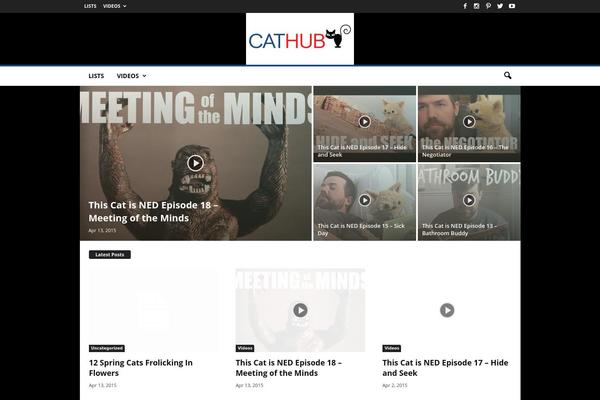The width and height of the screenshot is (600, 400).
Task: Open featured title Episode 18 Meeting of the Minds
Action: point(153,211)
